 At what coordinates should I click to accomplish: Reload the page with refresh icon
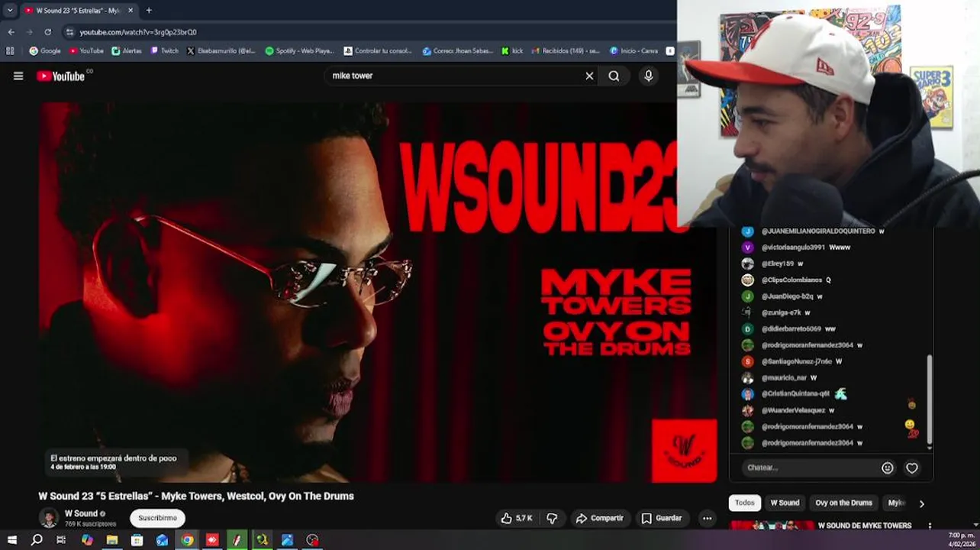click(47, 32)
